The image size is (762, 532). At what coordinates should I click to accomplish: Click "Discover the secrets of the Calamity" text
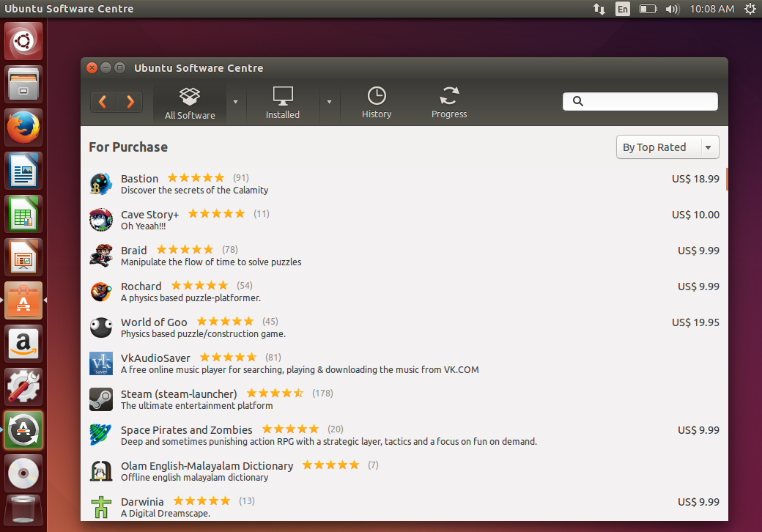194,191
